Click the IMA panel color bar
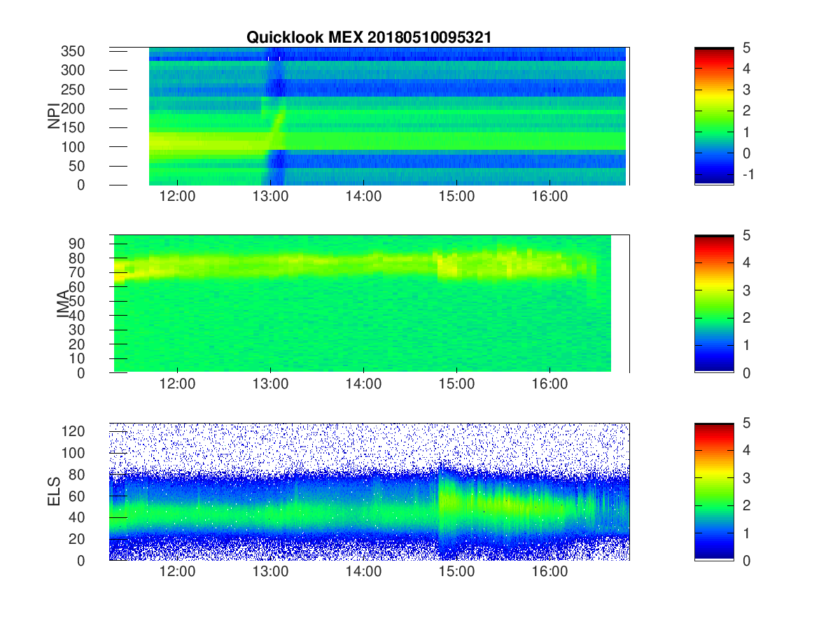 coord(714,304)
